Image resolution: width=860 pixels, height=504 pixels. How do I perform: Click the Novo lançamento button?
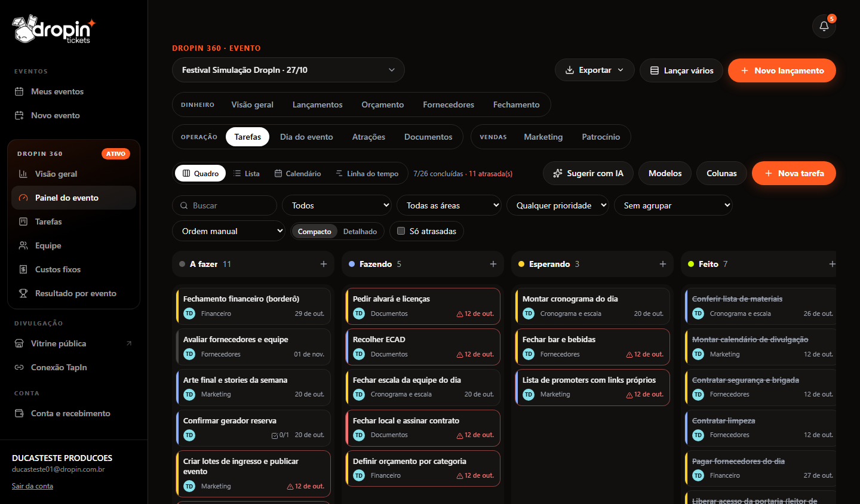click(x=782, y=70)
